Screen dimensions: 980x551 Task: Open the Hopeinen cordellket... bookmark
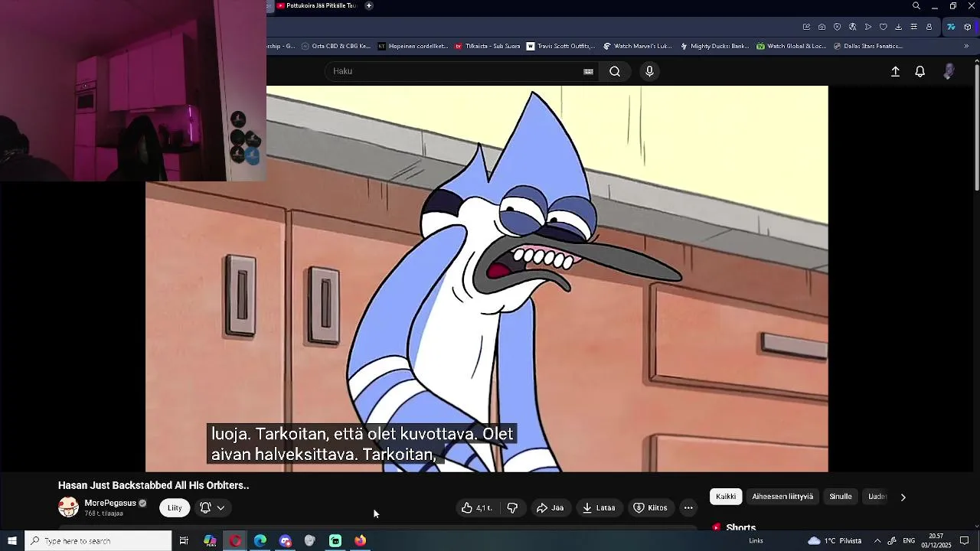click(x=413, y=46)
